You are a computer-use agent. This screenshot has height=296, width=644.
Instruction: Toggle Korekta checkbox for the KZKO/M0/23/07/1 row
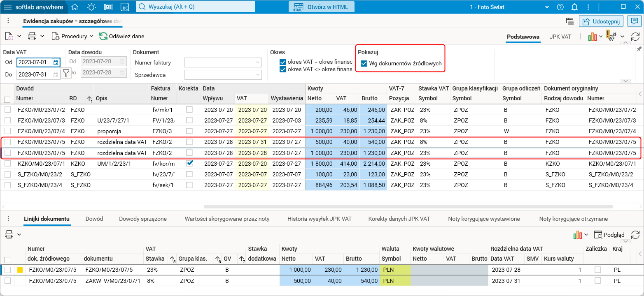[189, 163]
